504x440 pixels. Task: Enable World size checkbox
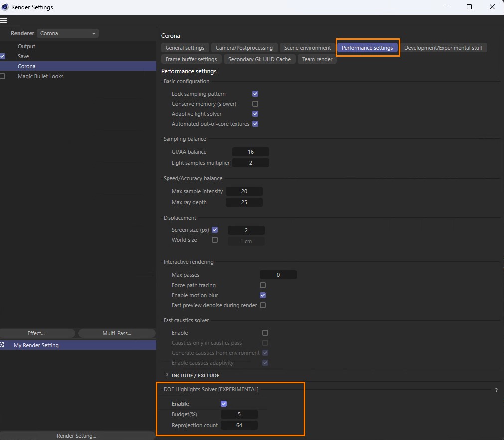pyautogui.click(x=215, y=240)
